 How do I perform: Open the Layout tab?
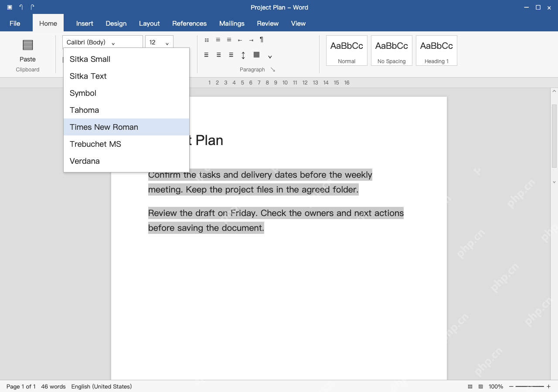[150, 24]
